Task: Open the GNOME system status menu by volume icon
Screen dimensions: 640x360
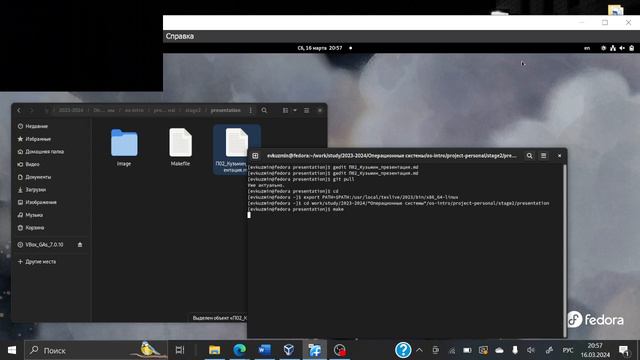Action: (622, 48)
